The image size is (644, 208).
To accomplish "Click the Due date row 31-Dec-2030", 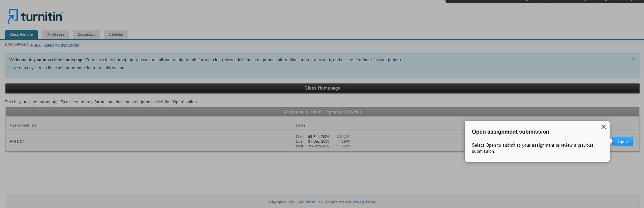I will pyautogui.click(x=318, y=142).
